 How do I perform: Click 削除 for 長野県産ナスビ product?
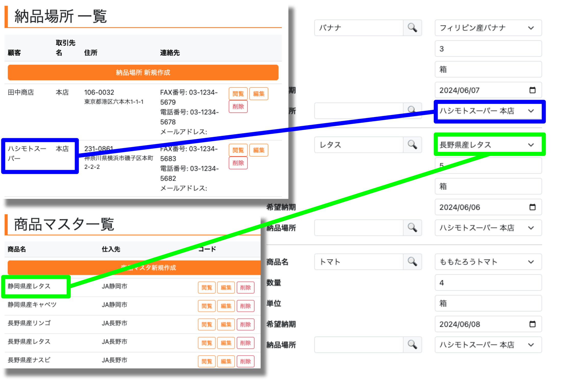(x=245, y=361)
